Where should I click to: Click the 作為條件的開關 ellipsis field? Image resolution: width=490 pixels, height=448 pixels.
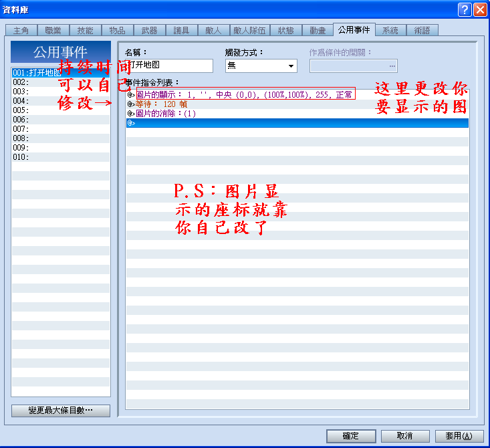click(x=354, y=66)
